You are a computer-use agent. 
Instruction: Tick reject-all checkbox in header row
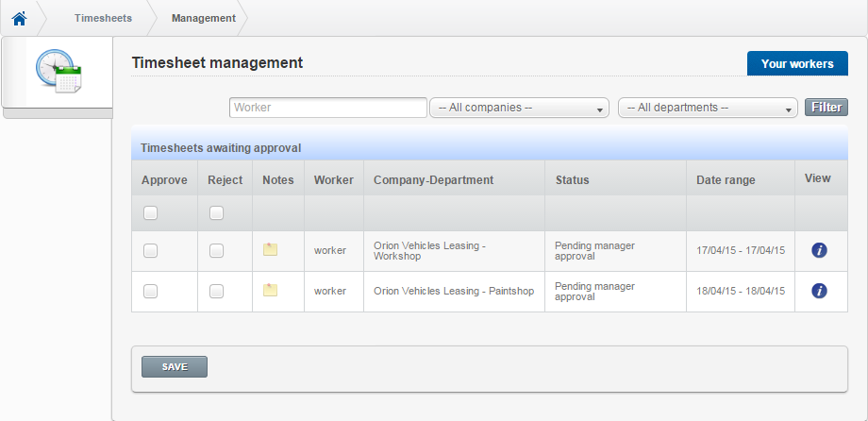[x=216, y=212]
